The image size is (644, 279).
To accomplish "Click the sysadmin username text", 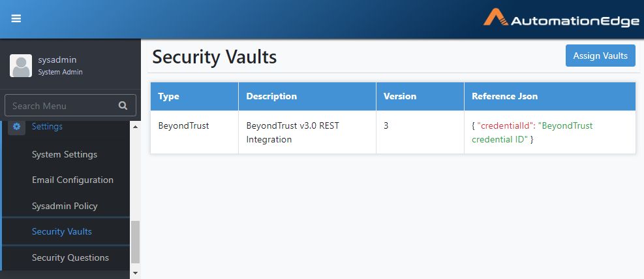I will (x=57, y=59).
